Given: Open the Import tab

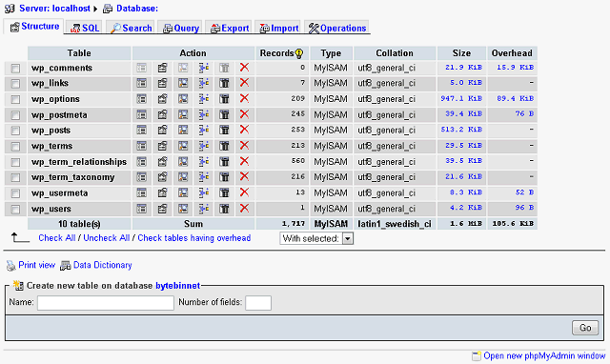Looking at the screenshot, I should coord(278,28).
